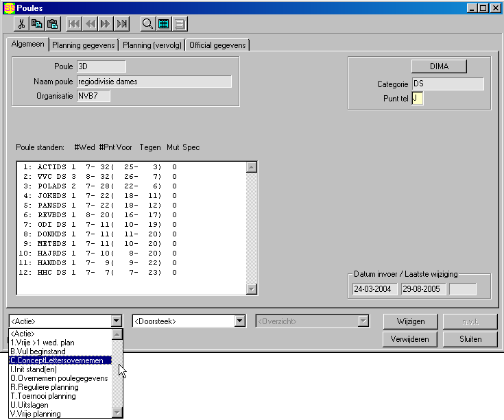
Task: Click the Poules title bar app icon
Action: tap(10, 8)
